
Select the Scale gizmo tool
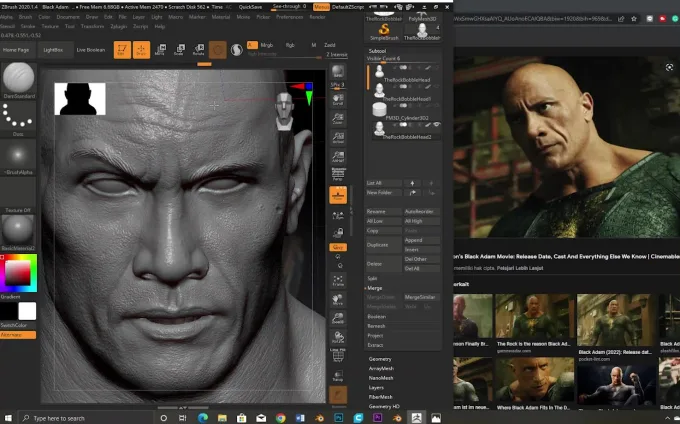[179, 49]
